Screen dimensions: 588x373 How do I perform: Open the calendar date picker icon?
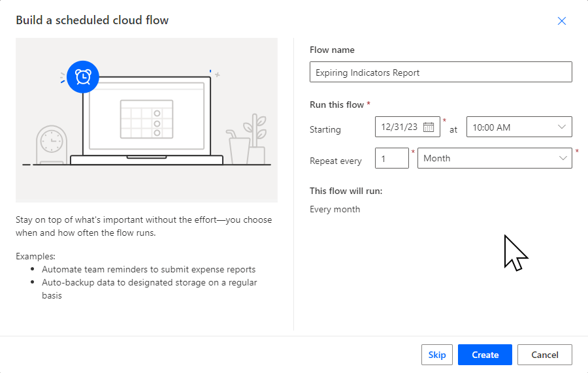[429, 127]
